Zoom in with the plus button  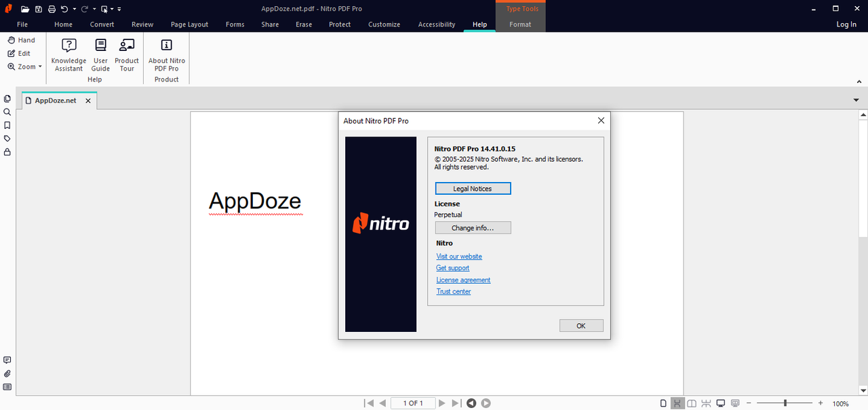[x=821, y=403]
